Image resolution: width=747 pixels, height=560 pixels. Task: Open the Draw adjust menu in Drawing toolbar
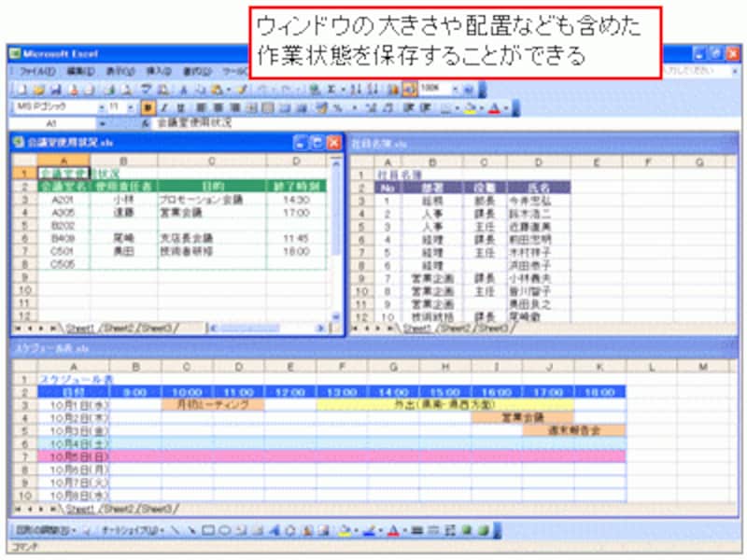coord(45,530)
